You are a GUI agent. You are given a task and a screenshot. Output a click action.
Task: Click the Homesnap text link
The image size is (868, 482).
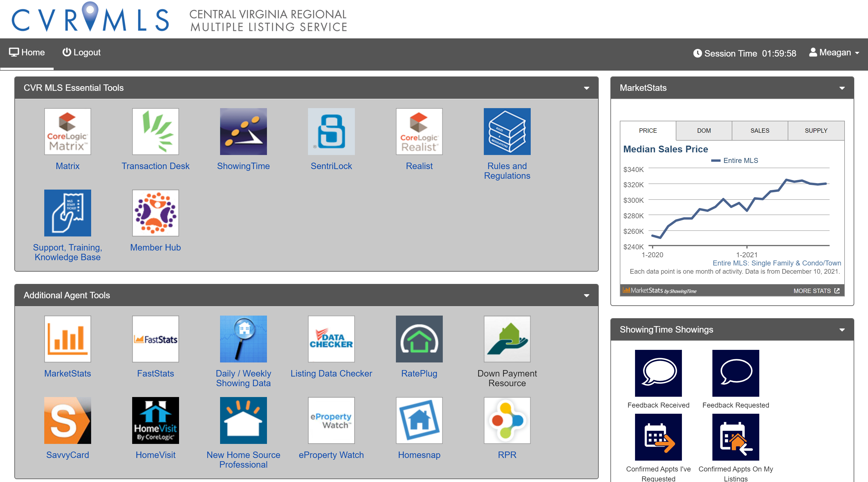[x=419, y=455]
